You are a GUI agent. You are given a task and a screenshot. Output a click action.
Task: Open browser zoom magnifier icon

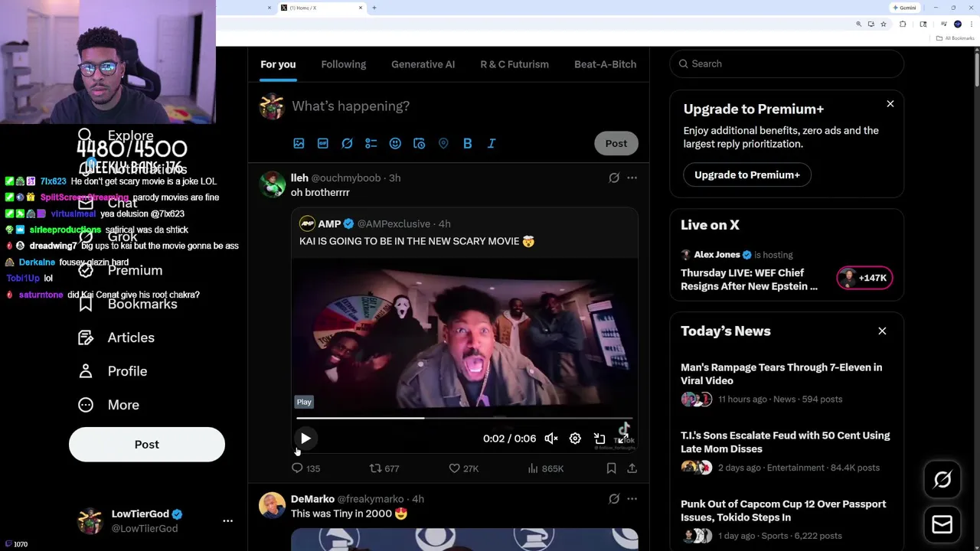tap(859, 24)
